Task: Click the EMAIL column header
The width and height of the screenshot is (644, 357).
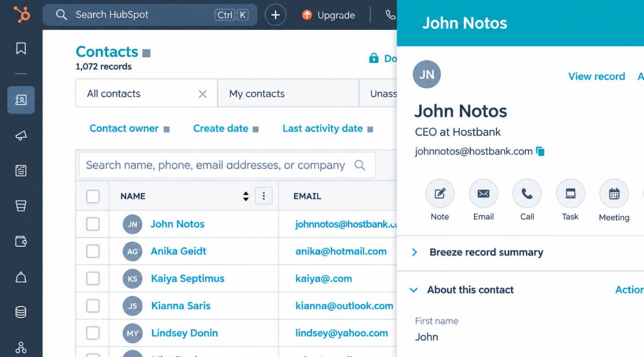Action: pyautogui.click(x=307, y=196)
